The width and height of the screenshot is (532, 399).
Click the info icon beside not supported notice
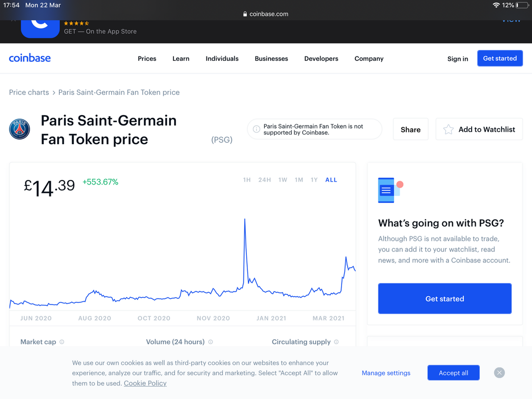click(x=256, y=129)
